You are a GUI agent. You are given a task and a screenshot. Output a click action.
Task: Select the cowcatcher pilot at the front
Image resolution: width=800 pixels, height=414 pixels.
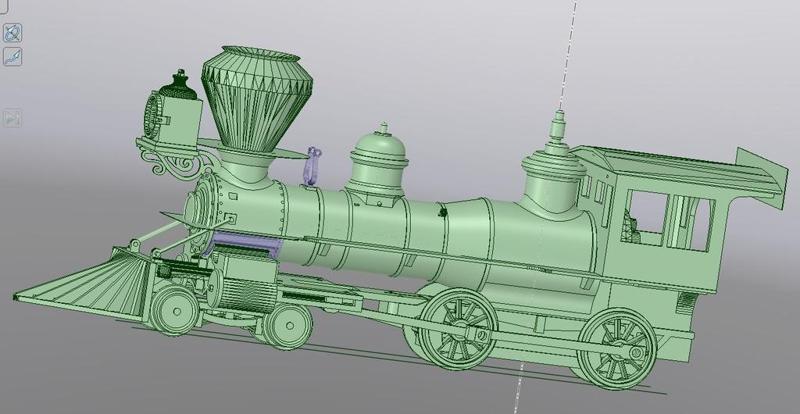click(x=84, y=282)
